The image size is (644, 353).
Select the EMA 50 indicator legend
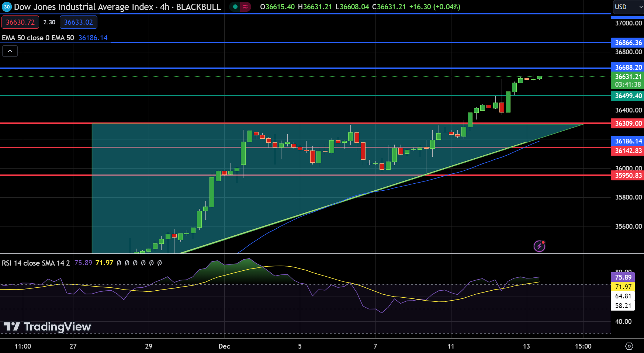click(x=38, y=38)
